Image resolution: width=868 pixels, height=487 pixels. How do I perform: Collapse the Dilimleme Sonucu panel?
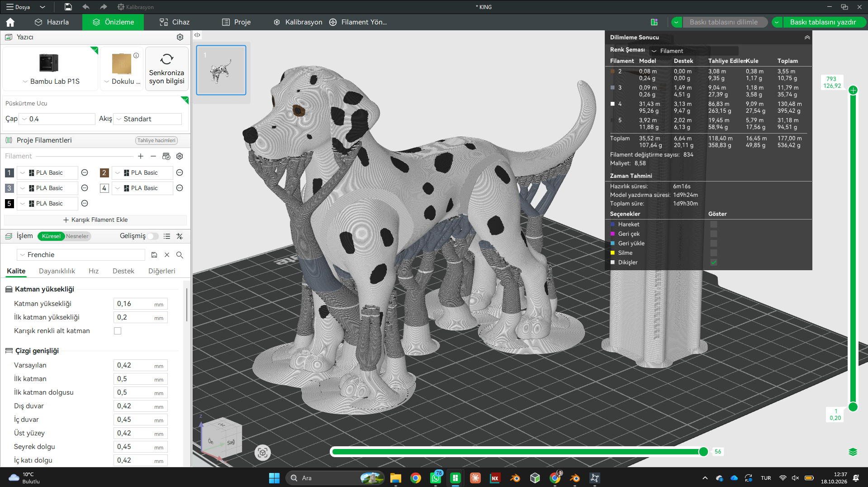click(807, 38)
